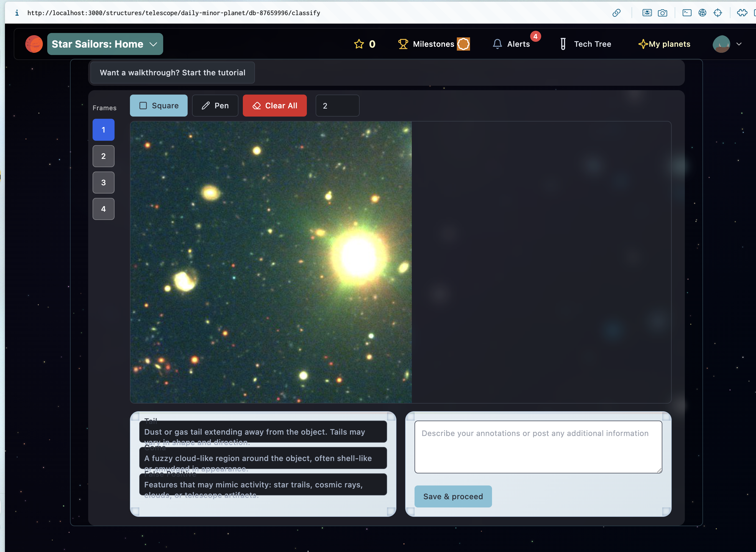Expand the Star Sailors: Home dropdown

pos(105,44)
